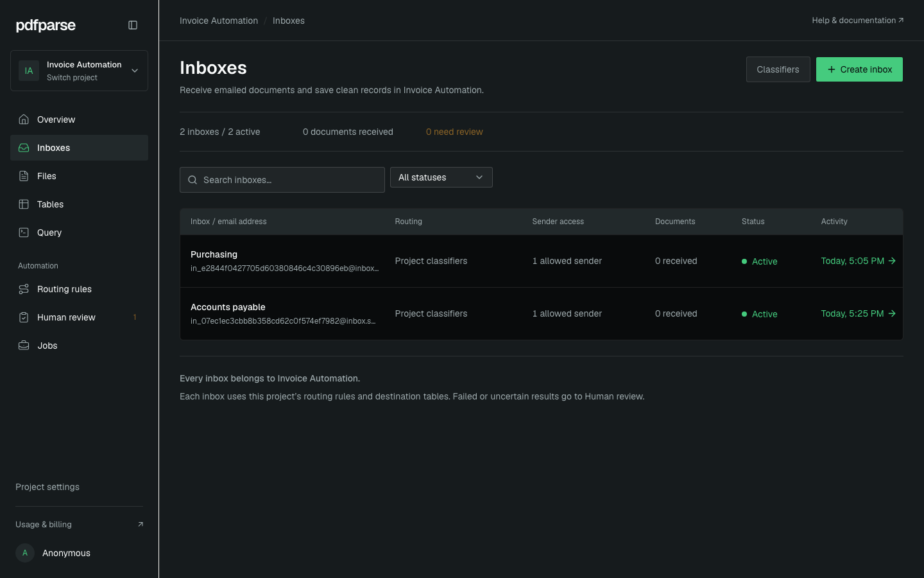This screenshot has width=924, height=578.
Task: Click Accounts payable row's 0 received
Action: (676, 313)
